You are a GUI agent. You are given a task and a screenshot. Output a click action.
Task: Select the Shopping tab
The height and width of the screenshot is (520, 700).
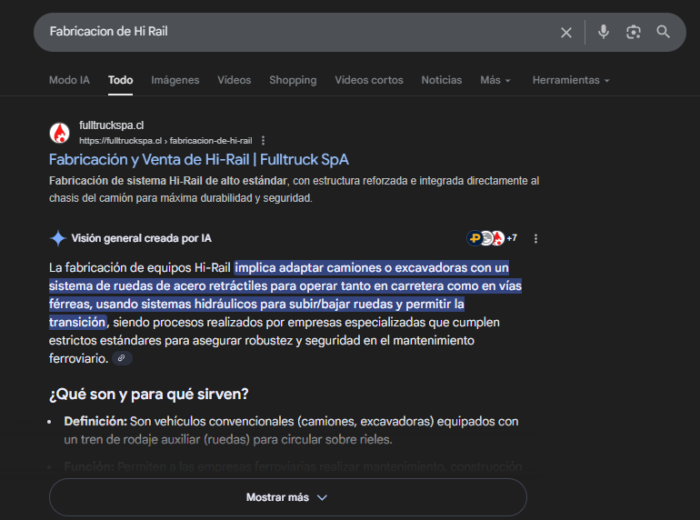coord(292,80)
